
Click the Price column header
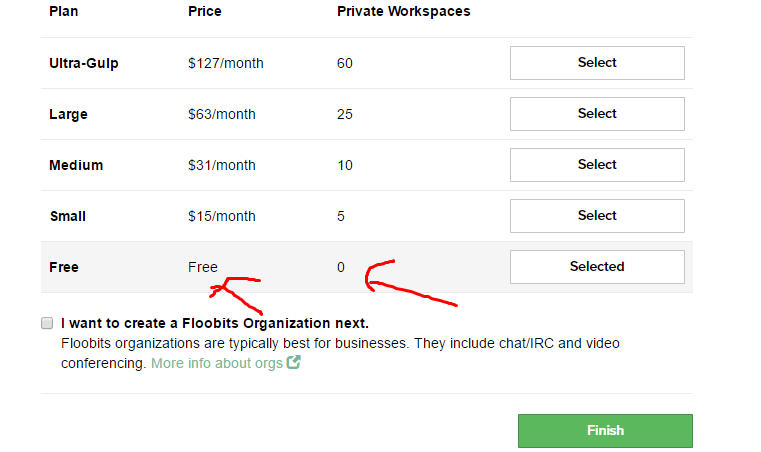[x=205, y=11]
